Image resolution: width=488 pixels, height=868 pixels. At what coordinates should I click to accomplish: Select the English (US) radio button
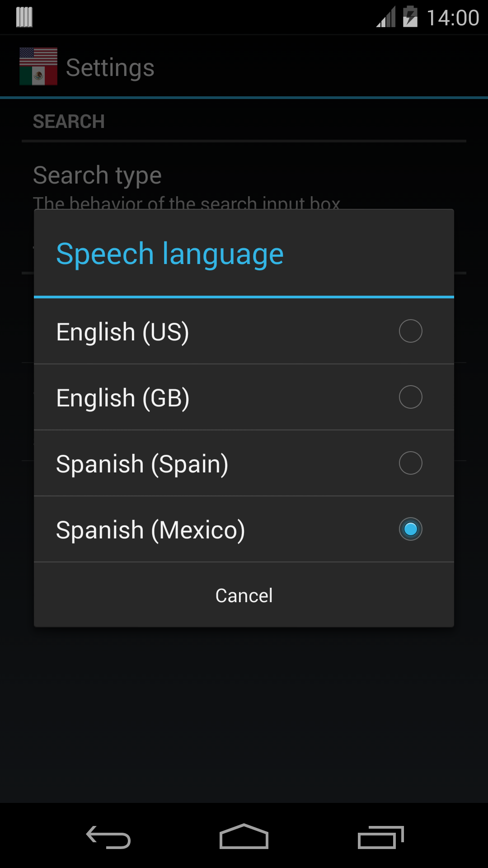[411, 331]
